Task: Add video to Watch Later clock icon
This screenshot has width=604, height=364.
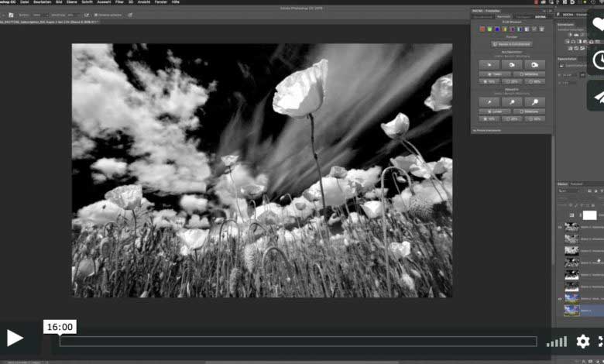Action: [599, 60]
